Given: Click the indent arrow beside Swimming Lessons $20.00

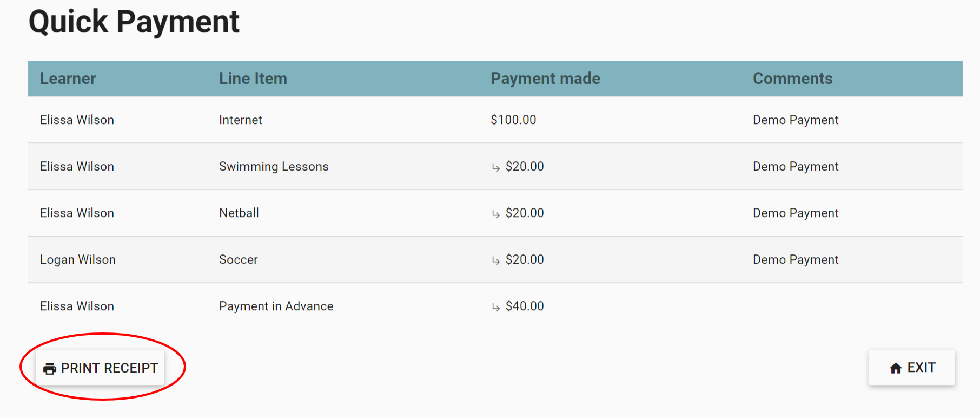Looking at the screenshot, I should 495,167.
